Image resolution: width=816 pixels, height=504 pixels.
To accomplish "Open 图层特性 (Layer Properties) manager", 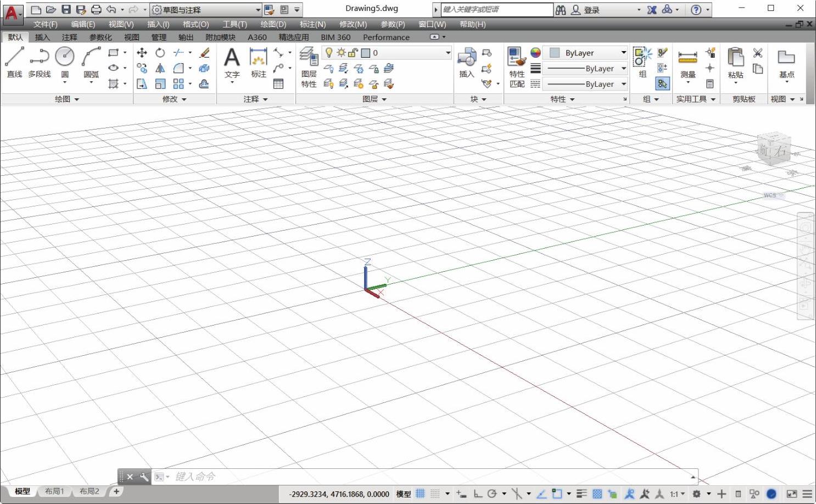I will coord(309,67).
